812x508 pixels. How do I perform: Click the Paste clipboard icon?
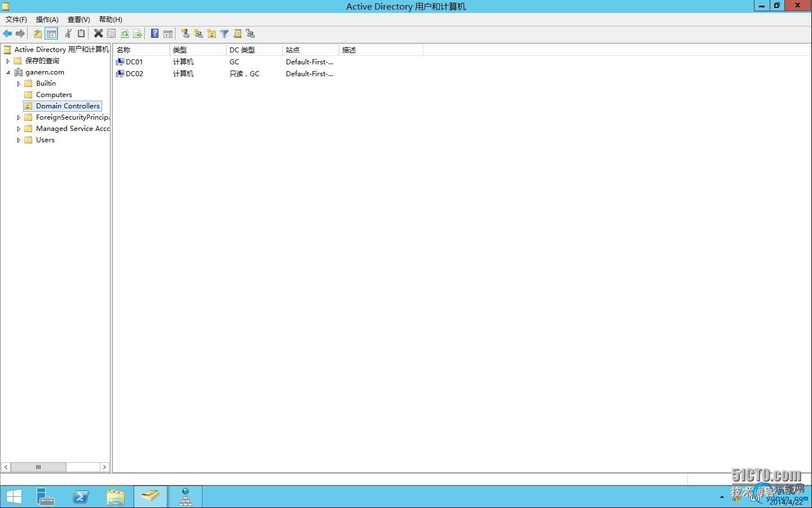pyautogui.click(x=81, y=34)
